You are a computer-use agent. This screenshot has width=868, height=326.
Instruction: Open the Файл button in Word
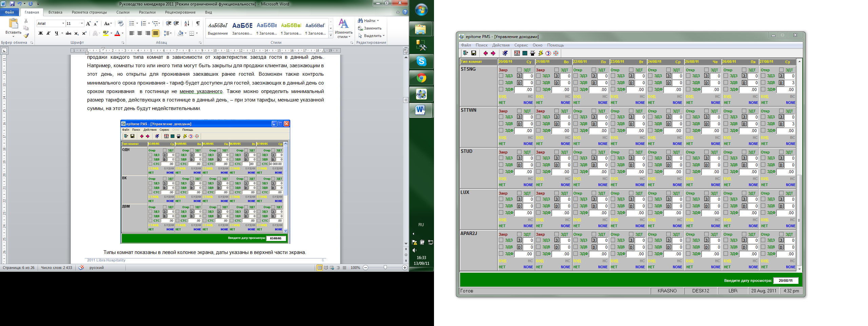click(9, 12)
